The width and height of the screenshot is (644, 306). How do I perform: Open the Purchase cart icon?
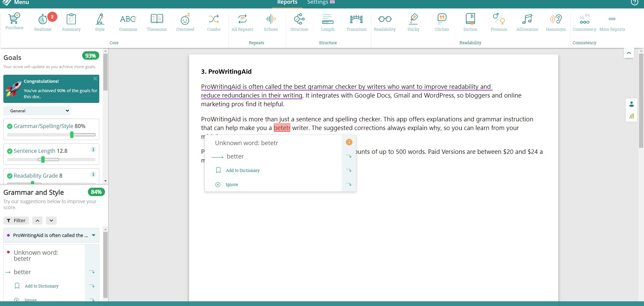[x=14, y=21]
